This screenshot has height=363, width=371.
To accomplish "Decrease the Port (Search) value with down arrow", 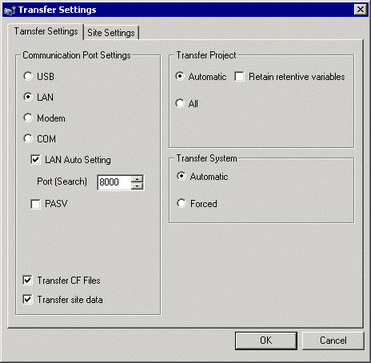I will [x=137, y=186].
